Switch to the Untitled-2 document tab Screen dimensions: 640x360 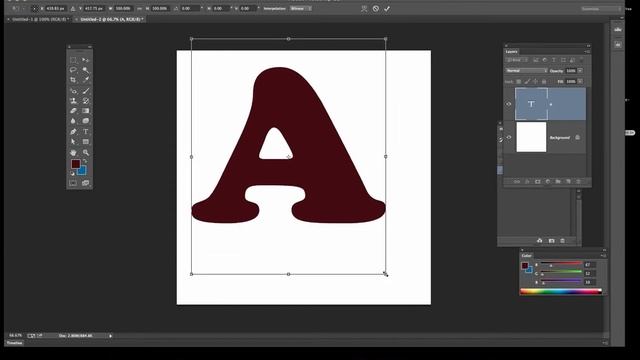coord(110,19)
